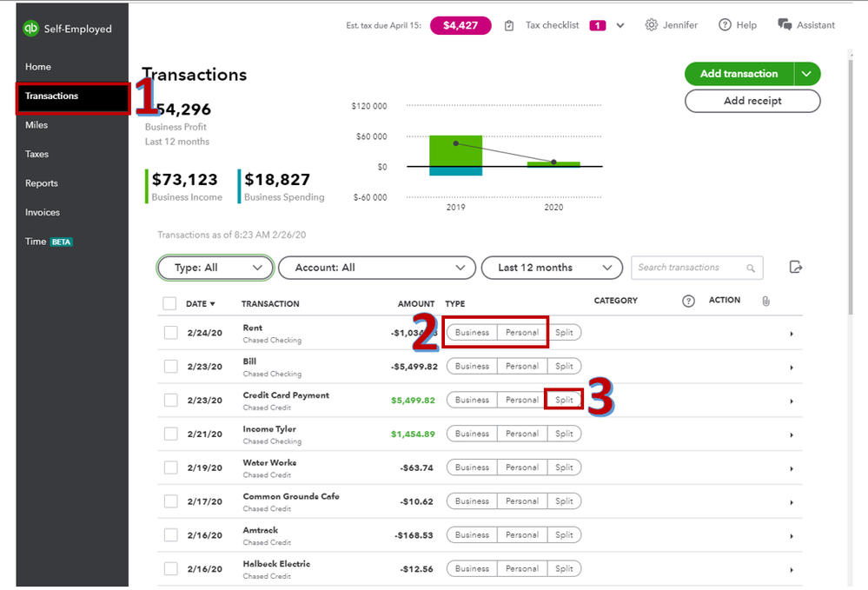
Task: Mark Rent transaction as Business
Action: (472, 333)
